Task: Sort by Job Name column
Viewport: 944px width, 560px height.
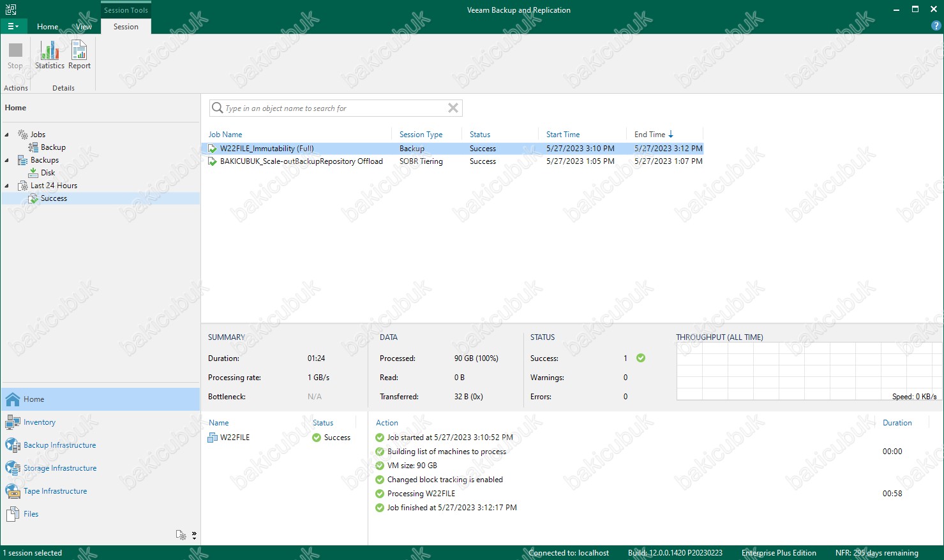Action: point(225,135)
